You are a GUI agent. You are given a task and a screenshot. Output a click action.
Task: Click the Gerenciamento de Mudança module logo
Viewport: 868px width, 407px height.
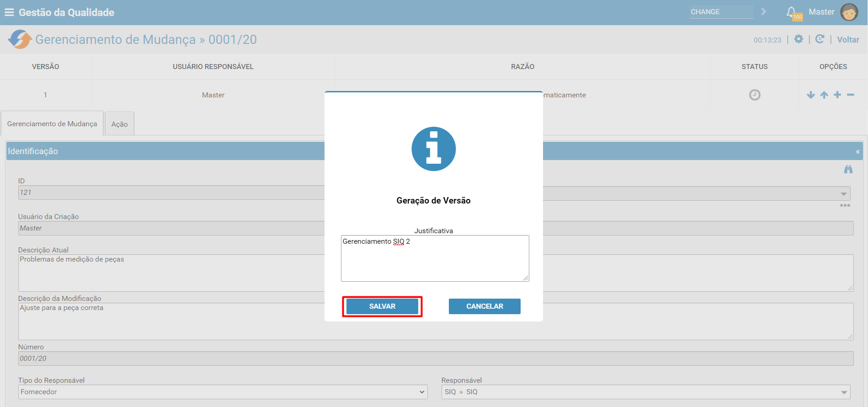(x=20, y=39)
